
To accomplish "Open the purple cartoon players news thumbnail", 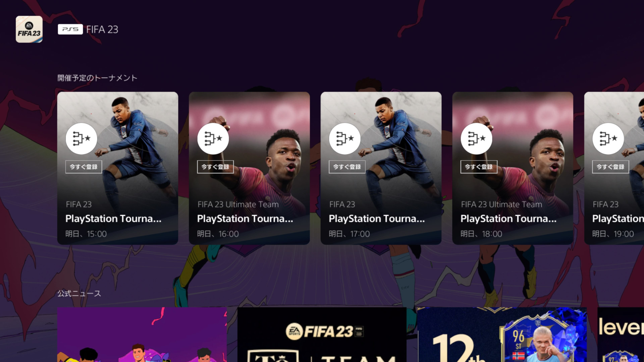I will point(142,335).
